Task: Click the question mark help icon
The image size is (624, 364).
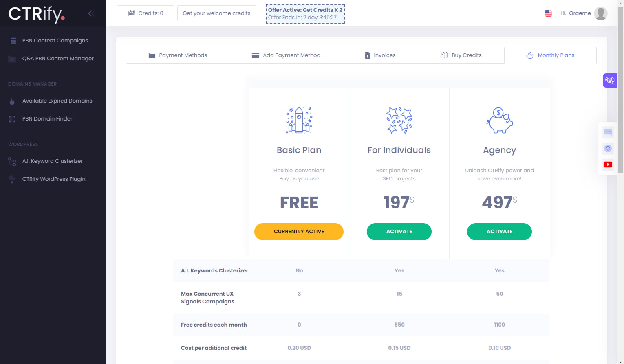Action: 608,148
